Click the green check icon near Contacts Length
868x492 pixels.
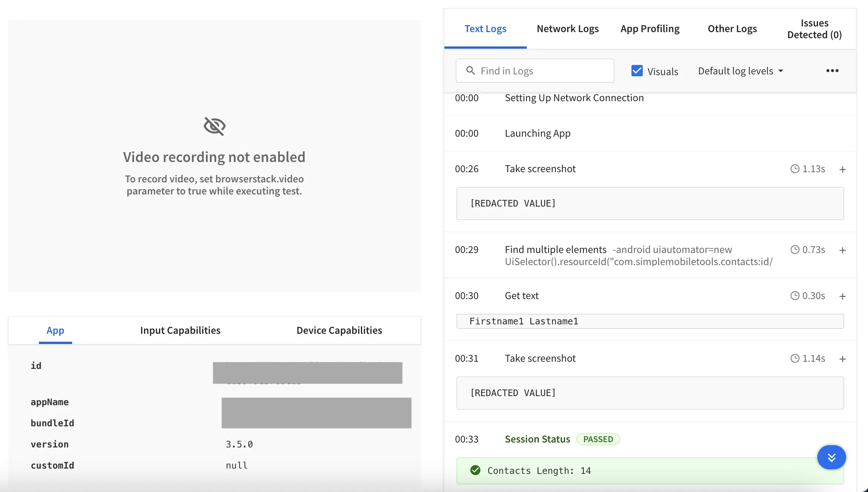point(475,470)
